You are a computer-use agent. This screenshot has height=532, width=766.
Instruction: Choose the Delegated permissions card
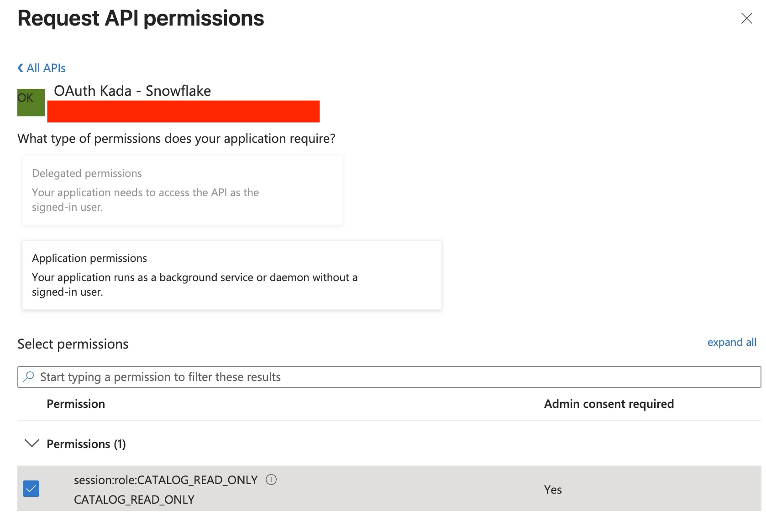(183, 190)
